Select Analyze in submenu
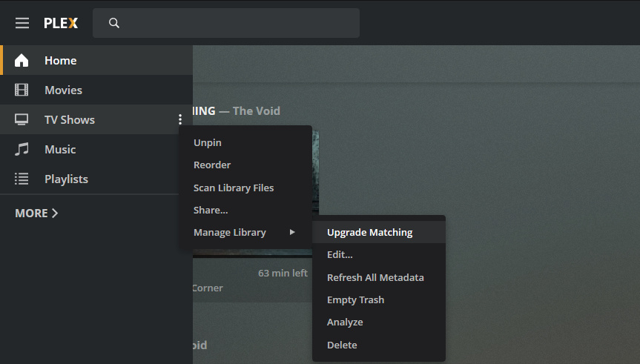The height and width of the screenshot is (364, 640). 379,322
